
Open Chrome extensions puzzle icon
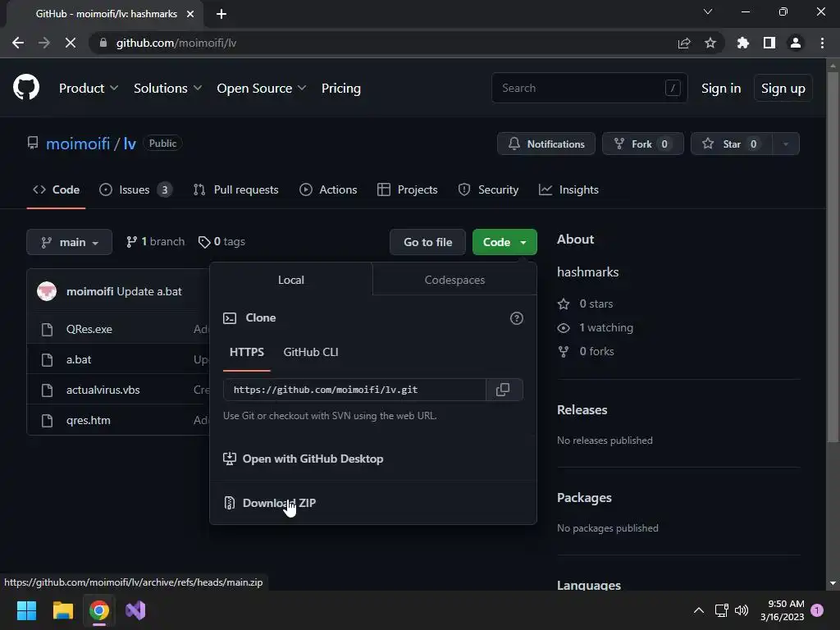[x=743, y=43]
